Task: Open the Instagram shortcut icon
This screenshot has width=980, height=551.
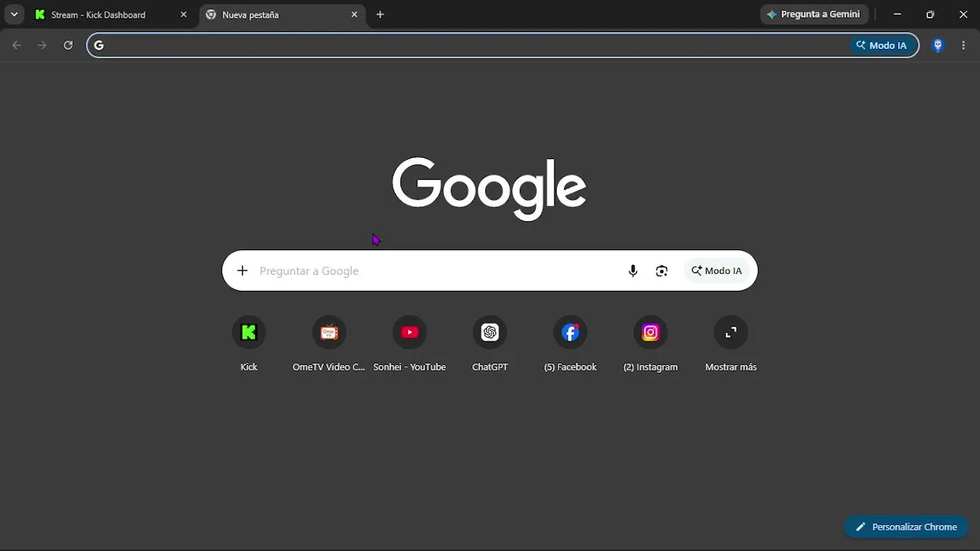Action: tap(651, 332)
